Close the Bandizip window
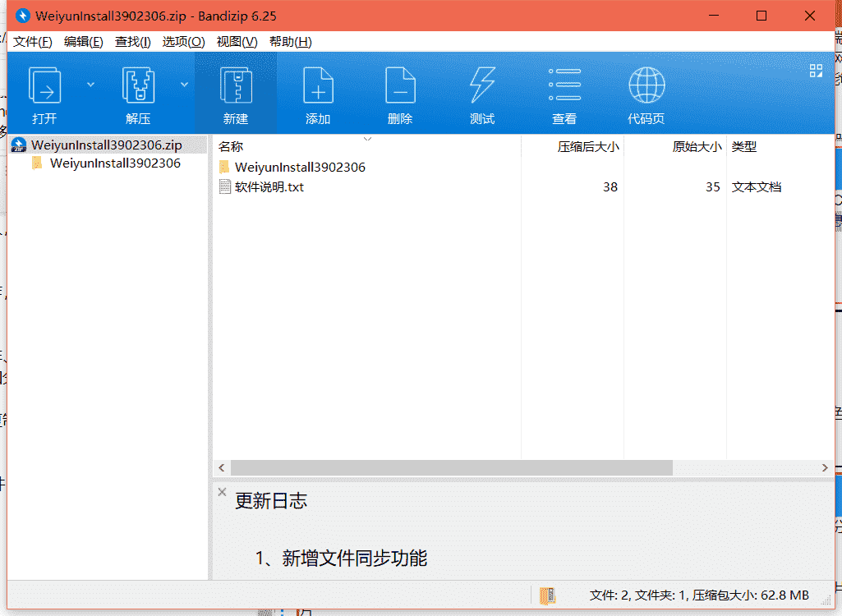 tap(810, 16)
